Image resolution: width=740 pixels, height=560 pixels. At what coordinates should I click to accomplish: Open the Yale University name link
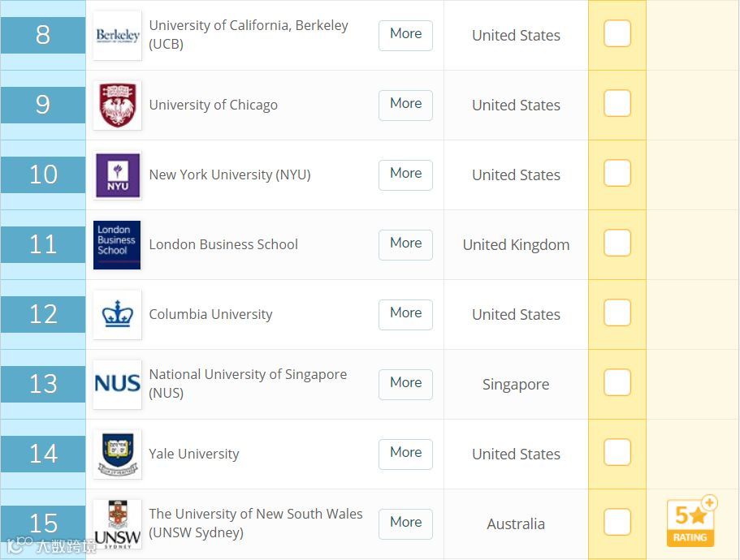(194, 454)
